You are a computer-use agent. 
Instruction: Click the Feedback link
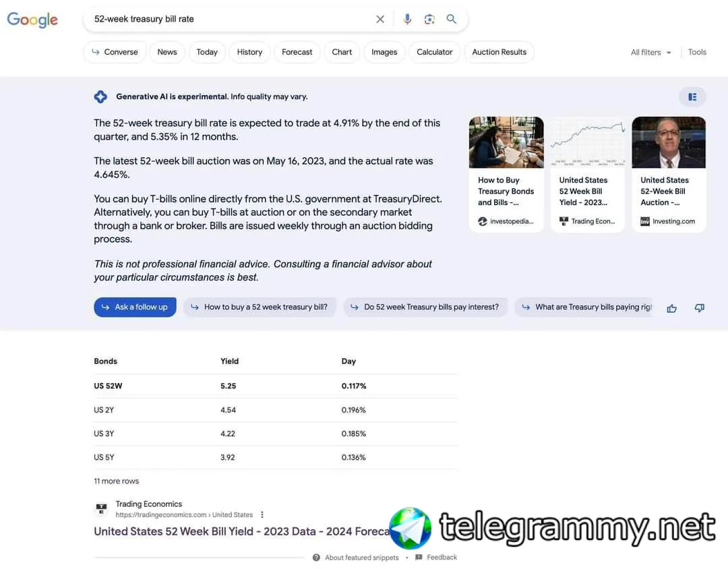click(442, 558)
